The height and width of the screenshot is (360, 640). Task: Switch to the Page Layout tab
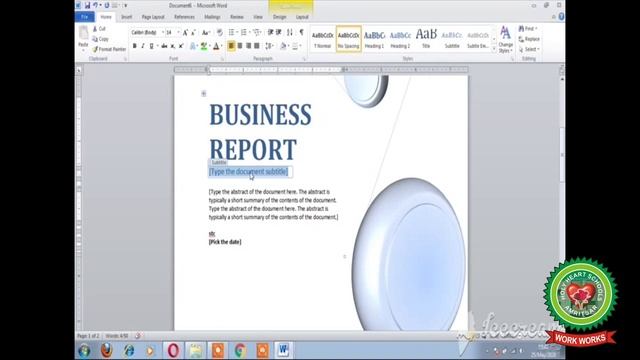pos(153,17)
